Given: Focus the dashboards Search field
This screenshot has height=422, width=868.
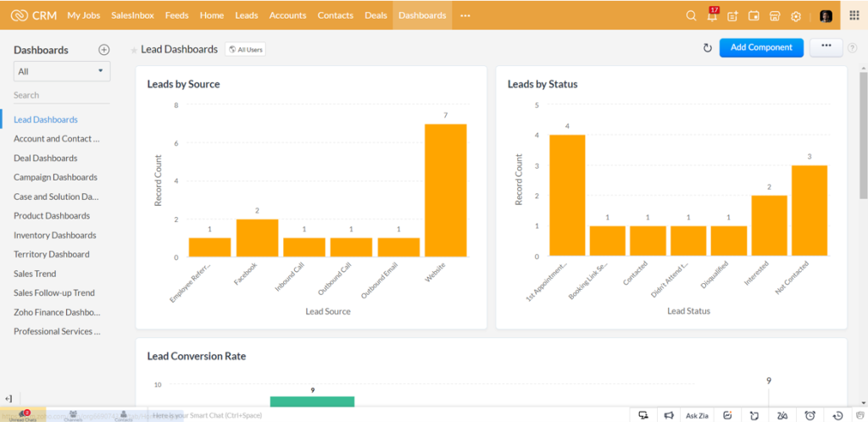Looking at the screenshot, I should [61, 95].
